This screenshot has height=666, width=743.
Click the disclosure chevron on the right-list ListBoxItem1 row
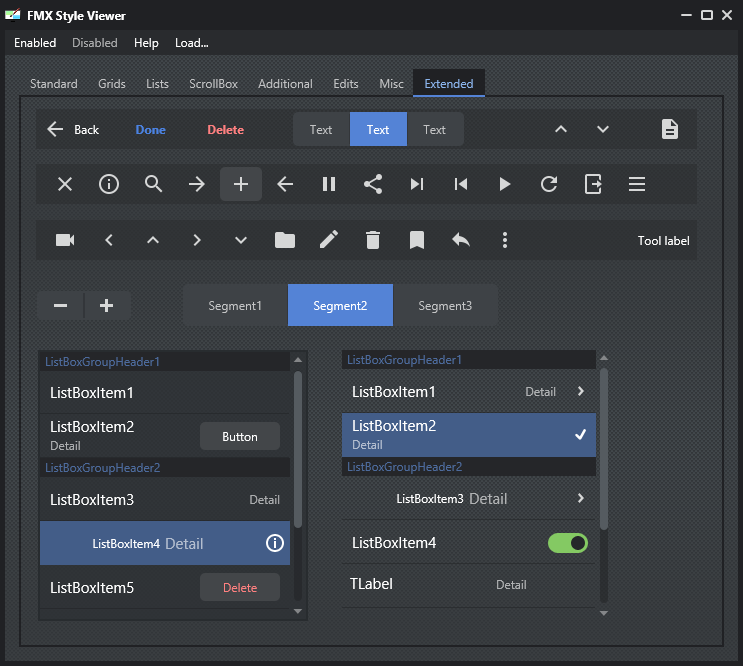coord(581,391)
